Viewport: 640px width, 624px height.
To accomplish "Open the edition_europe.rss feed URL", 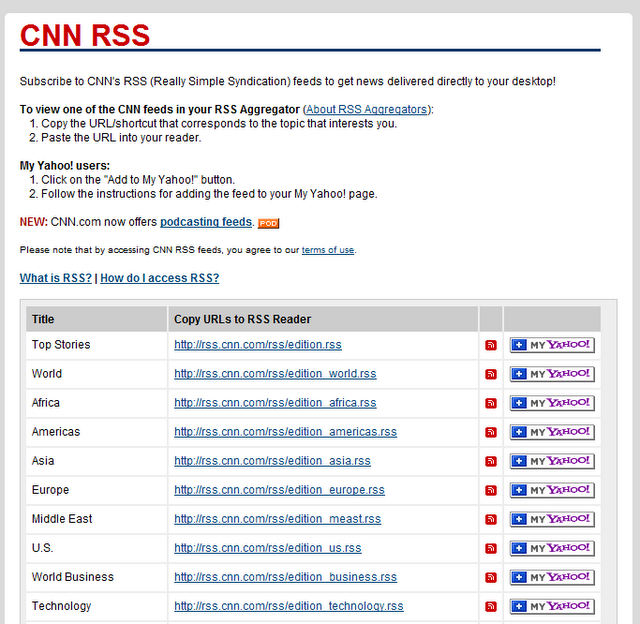I will (279, 490).
